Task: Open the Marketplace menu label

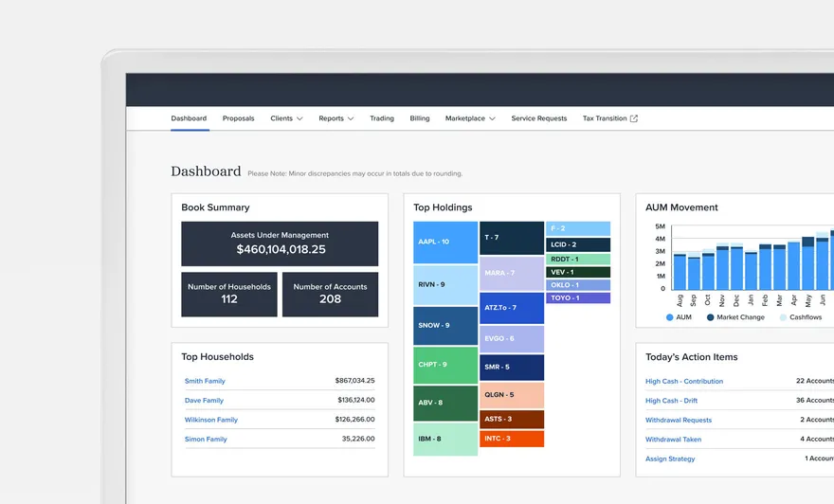Action: point(465,118)
